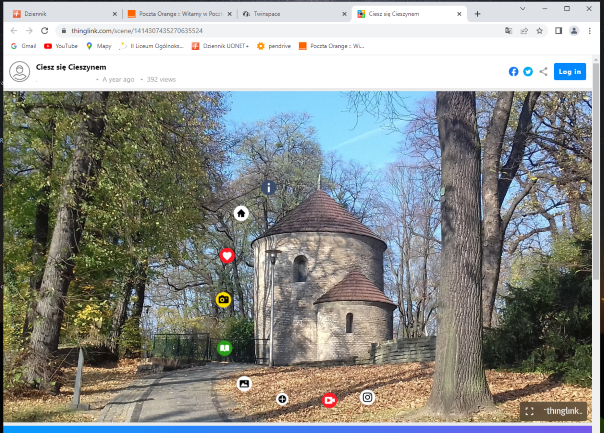
Task: Click the A year ago text
Action: [118, 80]
